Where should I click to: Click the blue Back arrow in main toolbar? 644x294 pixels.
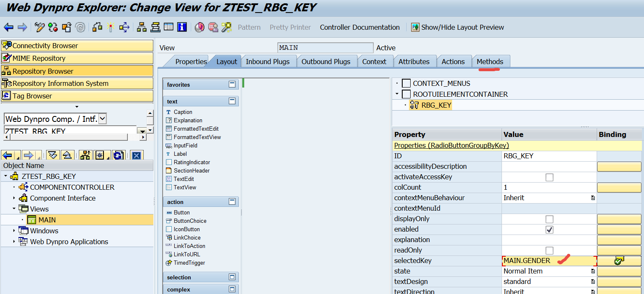click(x=8, y=27)
